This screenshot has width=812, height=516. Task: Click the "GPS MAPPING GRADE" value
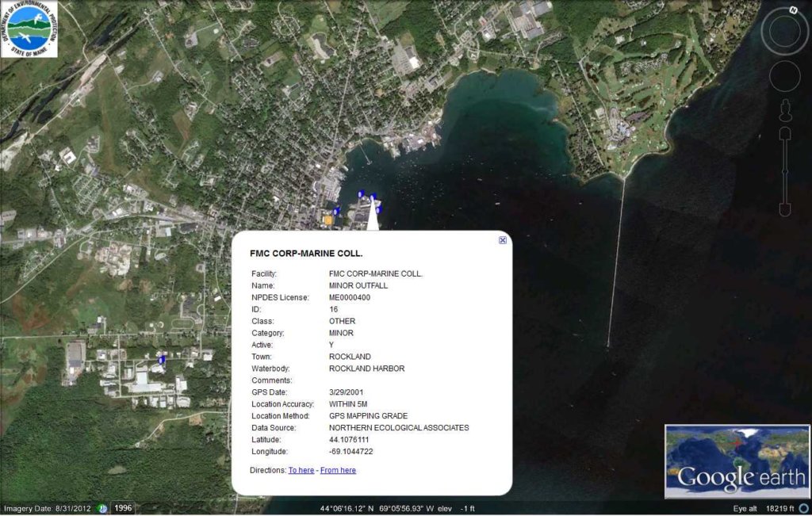click(x=368, y=416)
